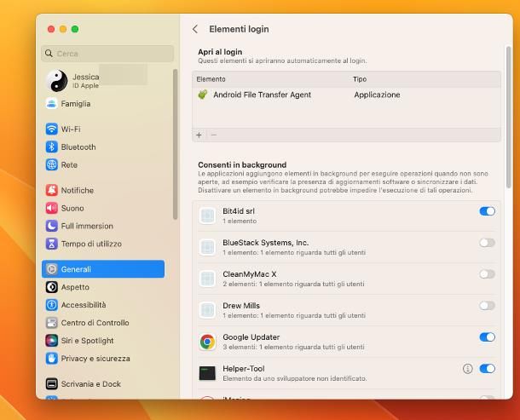
Task: Click the main pane scrollbar
Action: (509, 118)
